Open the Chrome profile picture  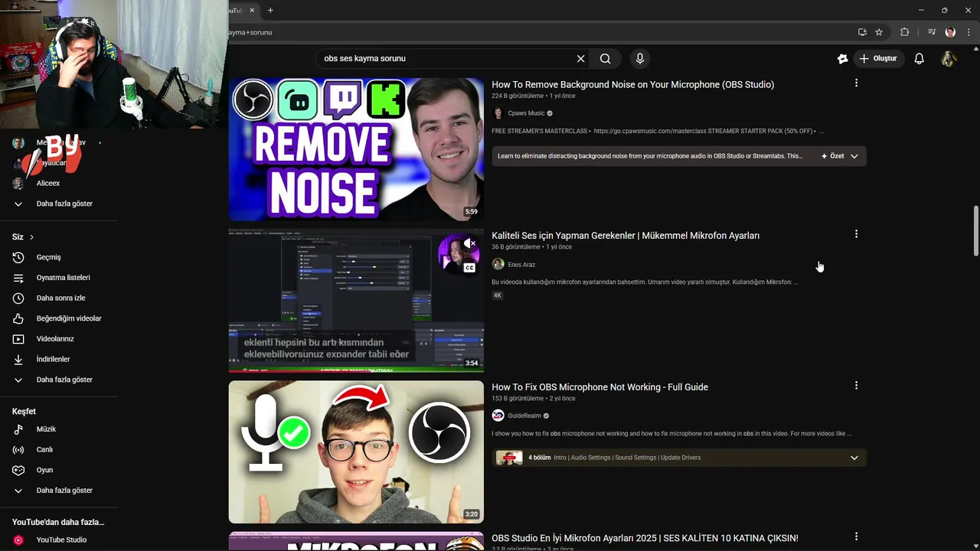point(950,32)
